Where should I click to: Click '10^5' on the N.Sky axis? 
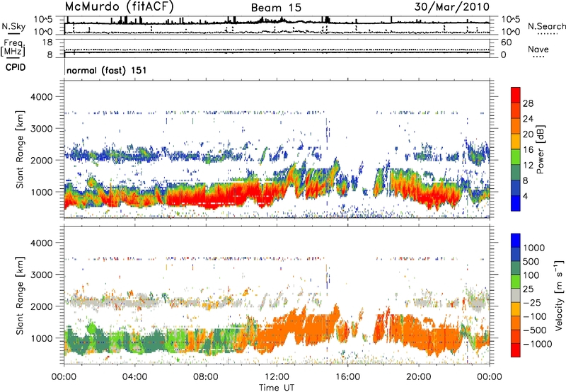[43, 20]
